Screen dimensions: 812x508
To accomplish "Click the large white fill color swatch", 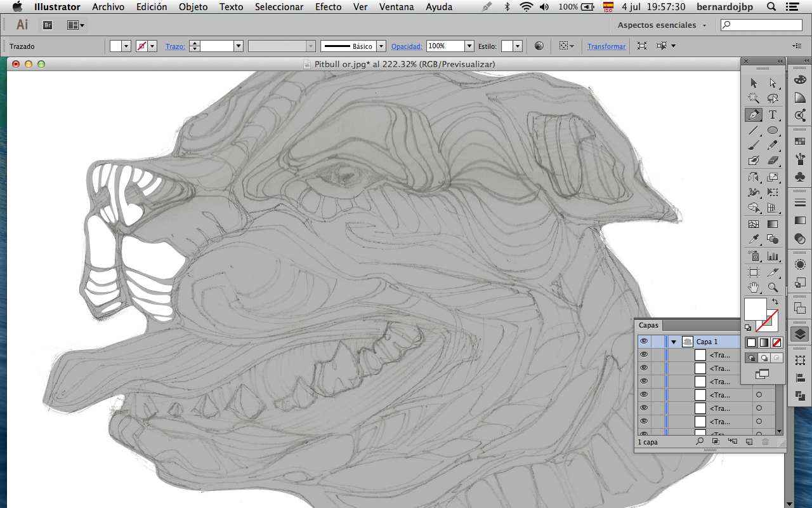I will tap(755, 309).
